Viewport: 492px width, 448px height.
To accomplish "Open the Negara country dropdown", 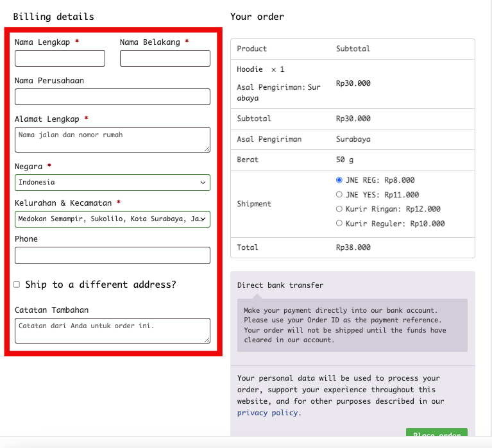I will (112, 183).
